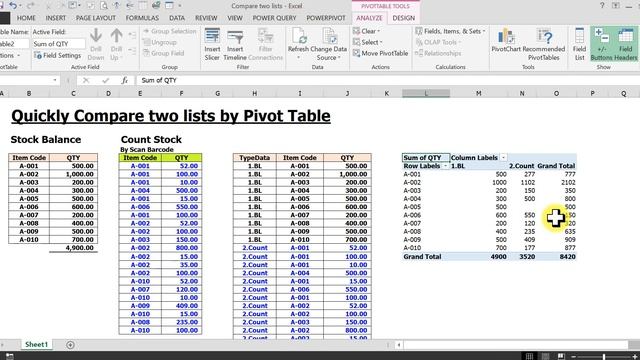Click the Redo icon in quick access
This screenshot has width=640, height=360.
[x=31, y=6]
